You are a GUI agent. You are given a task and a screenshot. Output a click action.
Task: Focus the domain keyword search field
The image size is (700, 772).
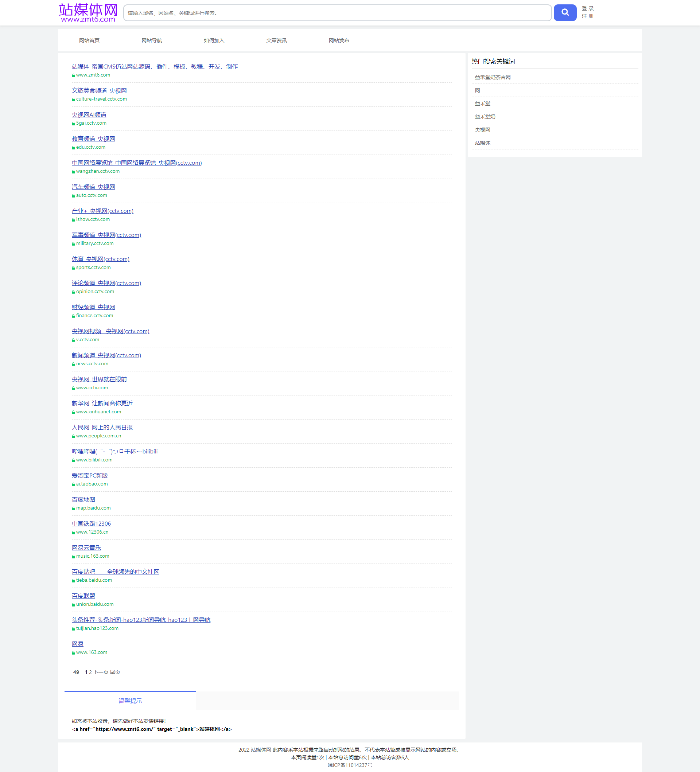337,13
